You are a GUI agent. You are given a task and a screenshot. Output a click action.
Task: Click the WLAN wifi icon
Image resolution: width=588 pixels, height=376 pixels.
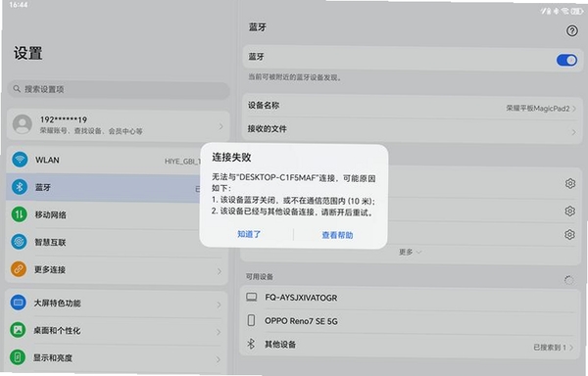[x=20, y=160]
